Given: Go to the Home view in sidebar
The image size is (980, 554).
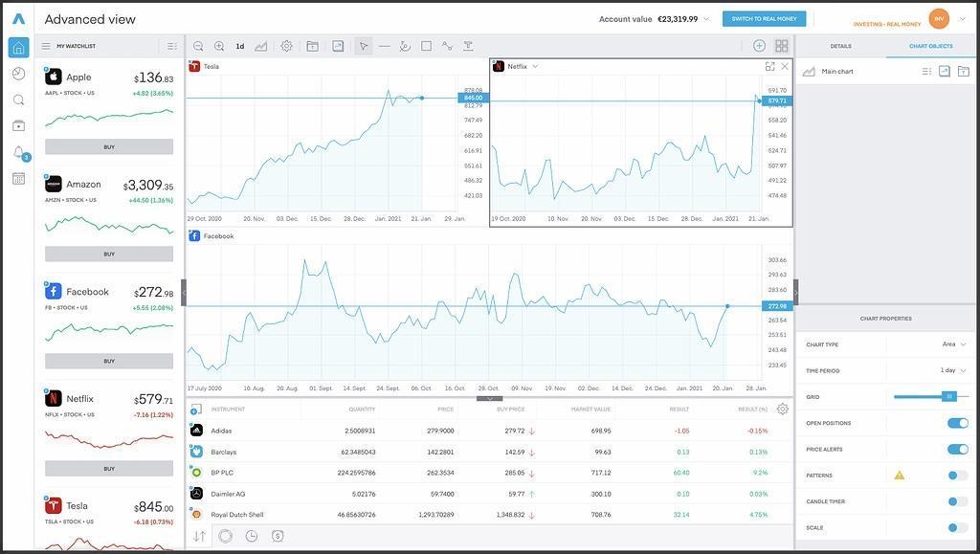Looking at the screenshot, I should [x=19, y=48].
